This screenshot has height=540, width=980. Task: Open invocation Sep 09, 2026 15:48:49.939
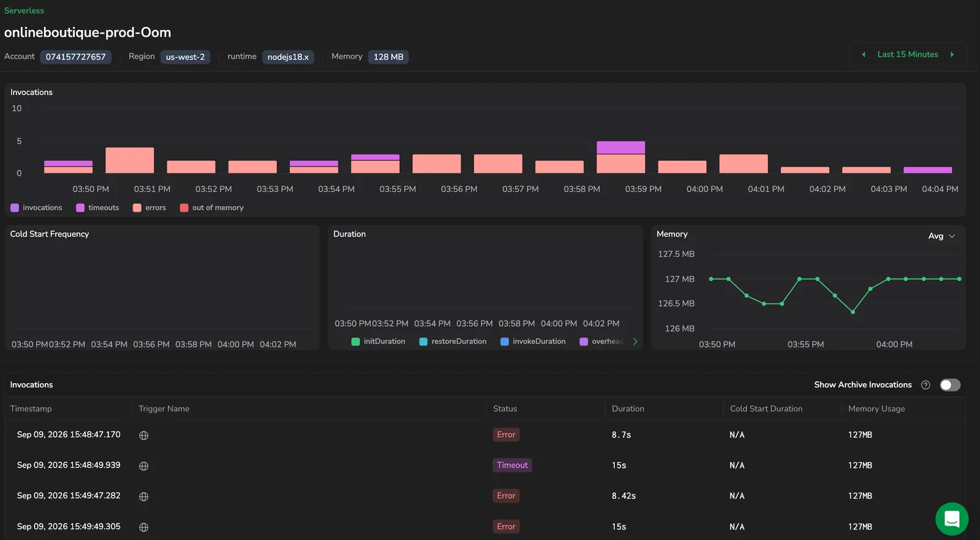69,465
